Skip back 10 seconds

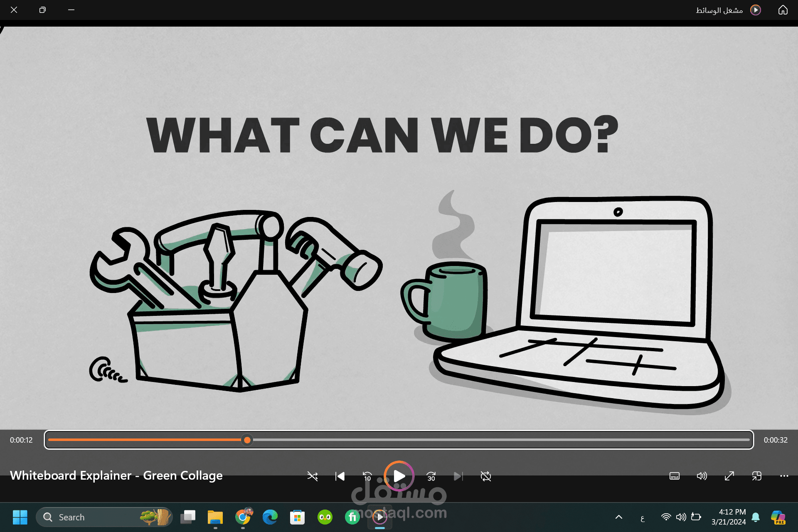click(367, 476)
